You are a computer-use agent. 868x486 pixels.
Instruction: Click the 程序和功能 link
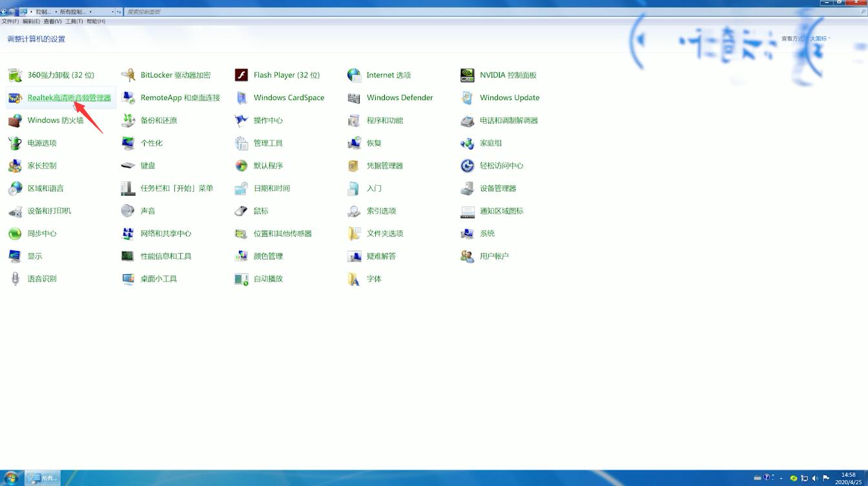pyautogui.click(x=385, y=121)
